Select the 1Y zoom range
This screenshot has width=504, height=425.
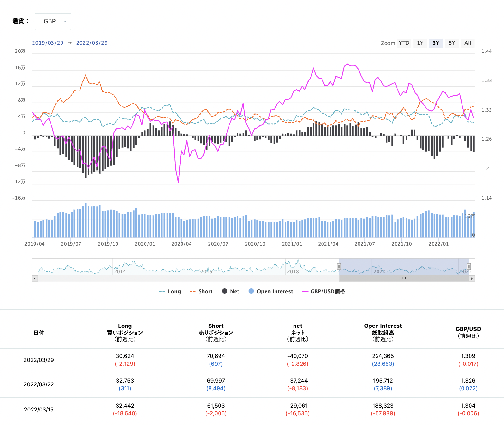click(420, 43)
